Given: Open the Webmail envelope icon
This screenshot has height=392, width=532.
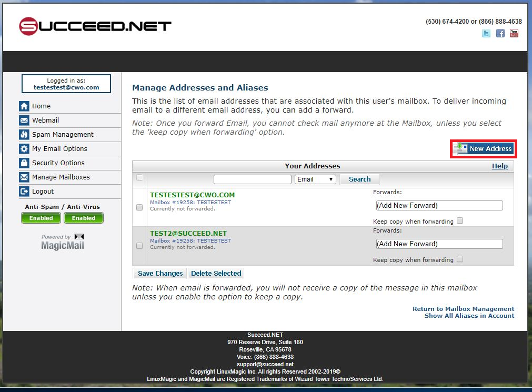Looking at the screenshot, I should click(x=24, y=120).
